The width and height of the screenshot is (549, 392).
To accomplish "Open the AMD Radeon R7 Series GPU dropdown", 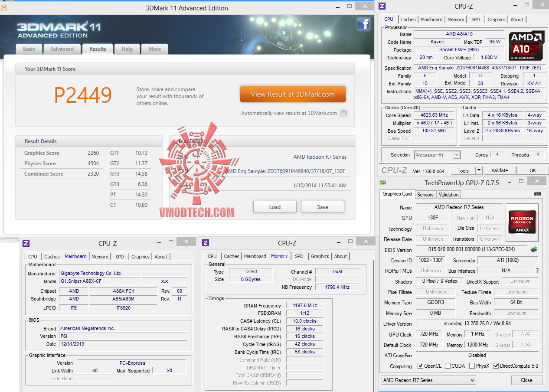I will click(428, 380).
